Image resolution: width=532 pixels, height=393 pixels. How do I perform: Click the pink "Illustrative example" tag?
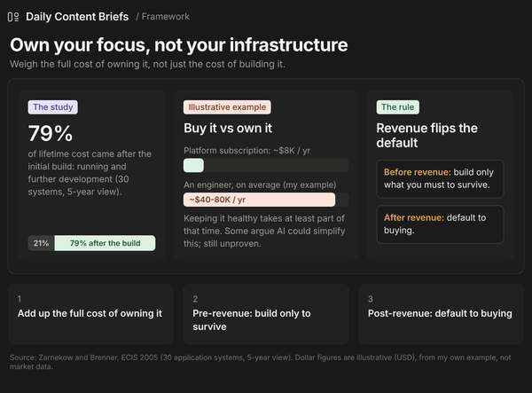tap(227, 107)
